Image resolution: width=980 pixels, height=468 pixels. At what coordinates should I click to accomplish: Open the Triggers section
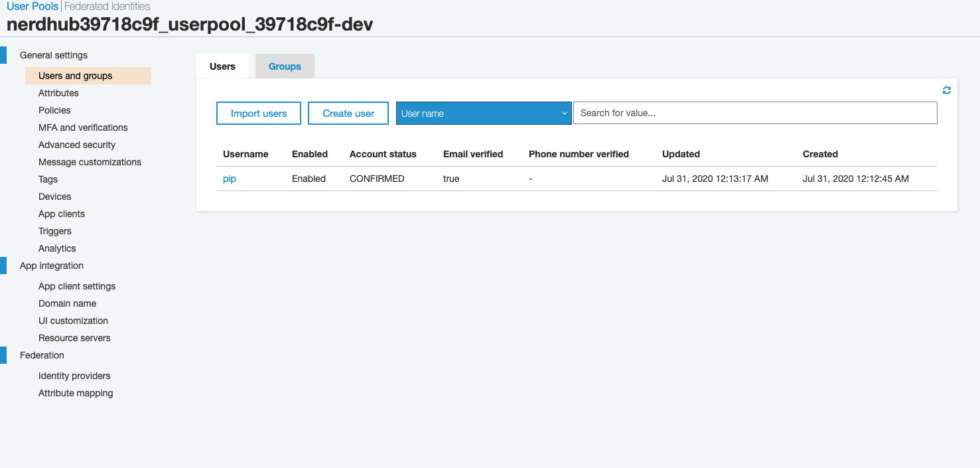tap(54, 230)
